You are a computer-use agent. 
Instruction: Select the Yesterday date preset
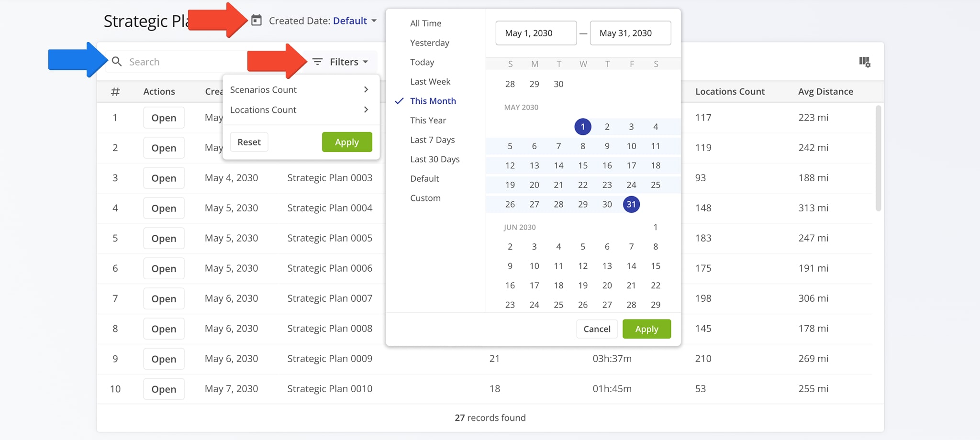(x=429, y=43)
